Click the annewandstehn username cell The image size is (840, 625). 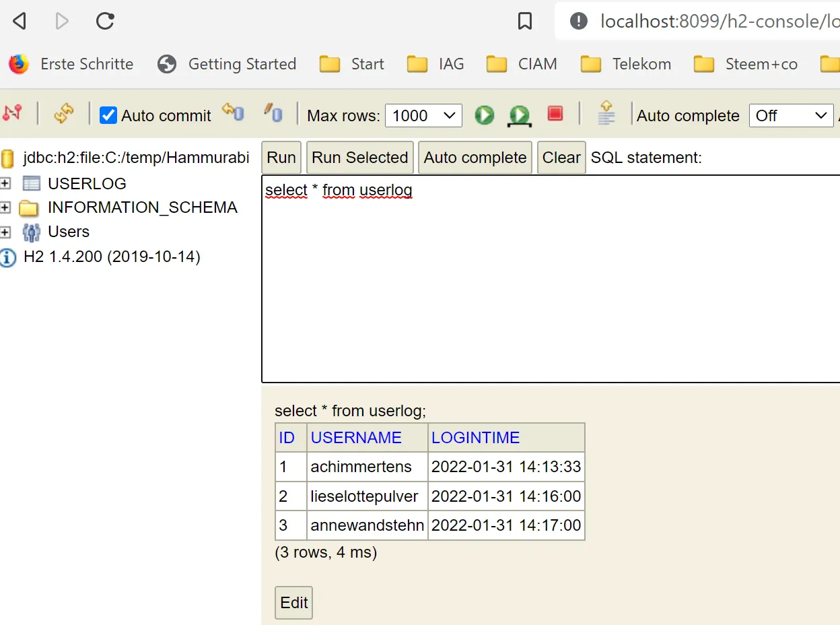[x=367, y=525]
